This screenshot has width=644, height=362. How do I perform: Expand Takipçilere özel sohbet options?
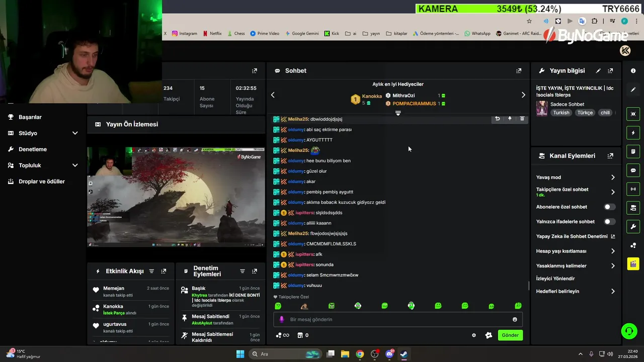613,192
